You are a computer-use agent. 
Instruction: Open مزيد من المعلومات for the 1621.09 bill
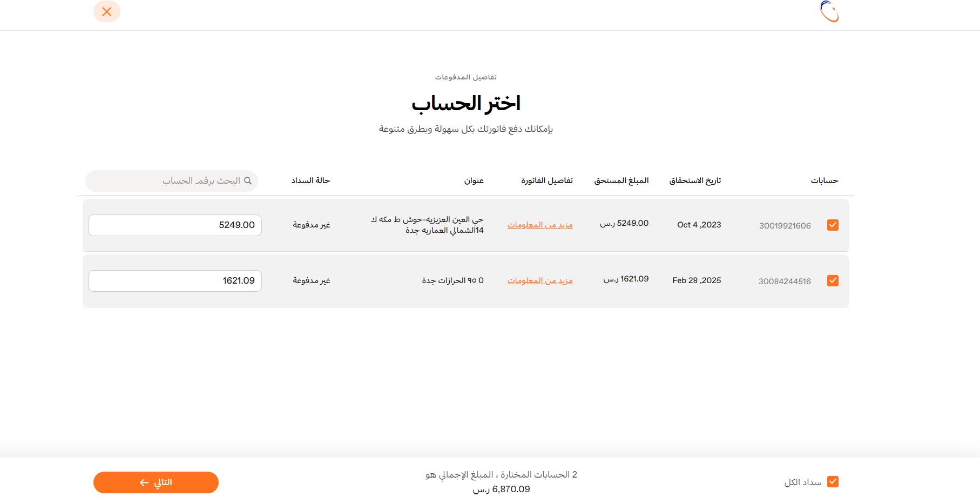point(540,280)
